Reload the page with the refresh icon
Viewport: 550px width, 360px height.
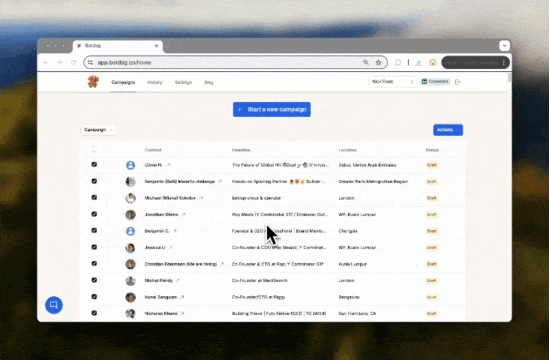click(73, 62)
